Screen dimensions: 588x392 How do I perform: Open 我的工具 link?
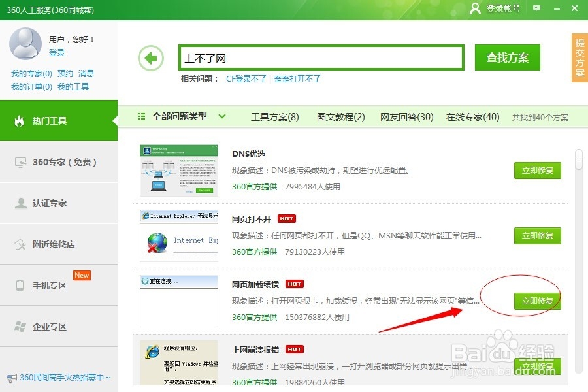click(73, 87)
